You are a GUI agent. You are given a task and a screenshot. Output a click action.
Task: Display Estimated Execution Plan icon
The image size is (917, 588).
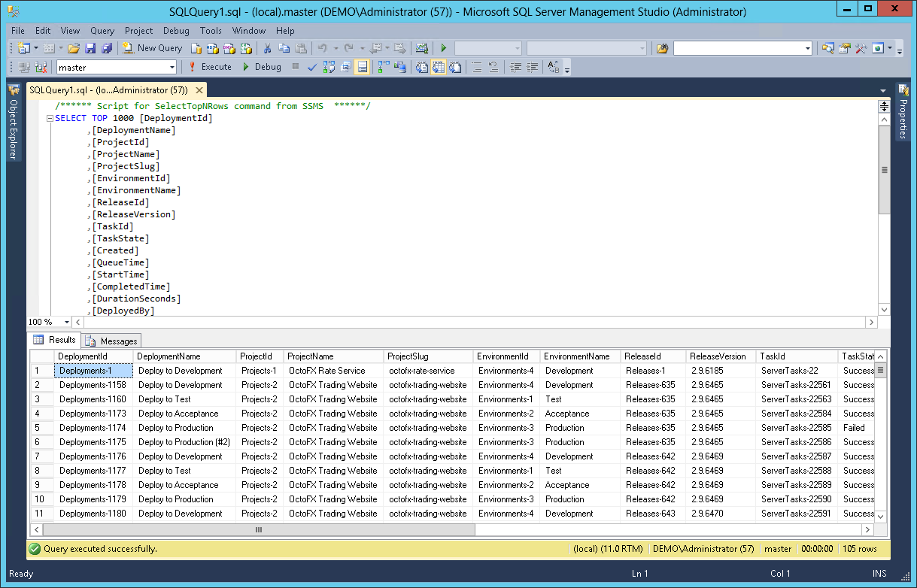329,67
